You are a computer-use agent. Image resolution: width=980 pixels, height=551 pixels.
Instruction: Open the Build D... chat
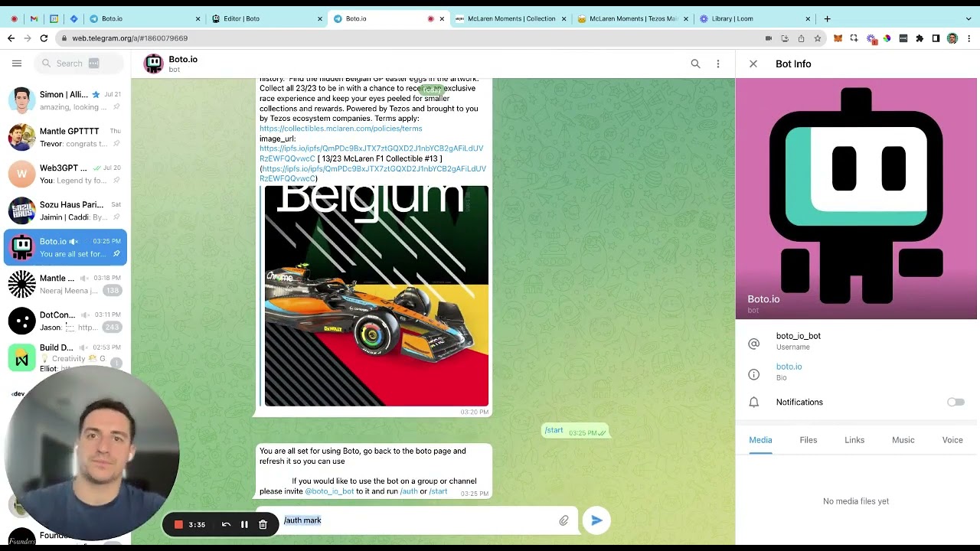[65, 357]
